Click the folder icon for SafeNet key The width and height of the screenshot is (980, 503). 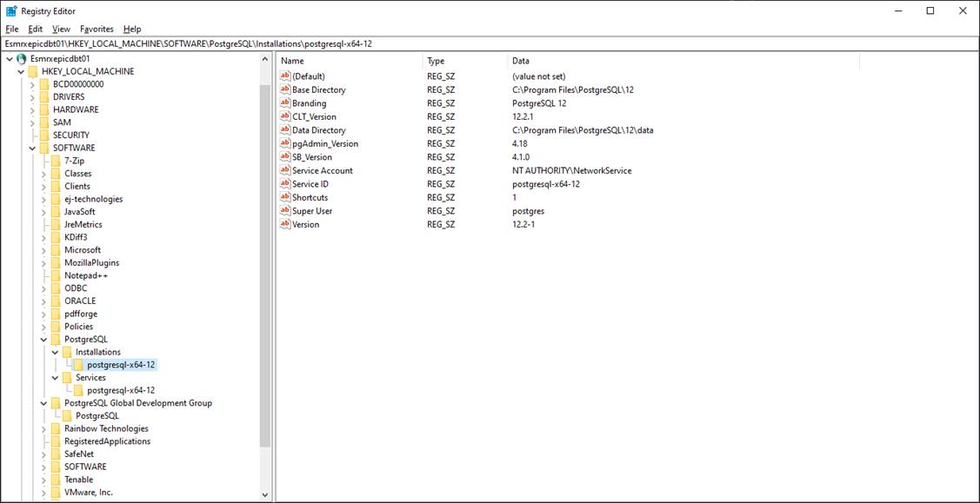coord(56,453)
